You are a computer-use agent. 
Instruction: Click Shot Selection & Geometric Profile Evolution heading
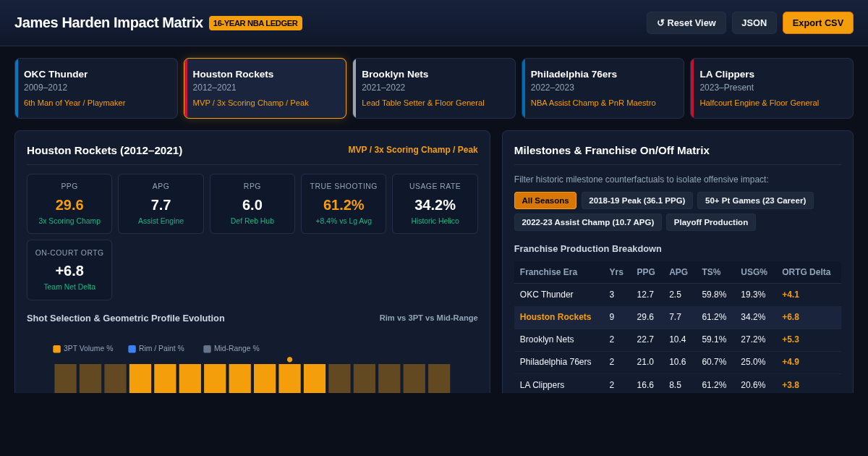tap(126, 318)
